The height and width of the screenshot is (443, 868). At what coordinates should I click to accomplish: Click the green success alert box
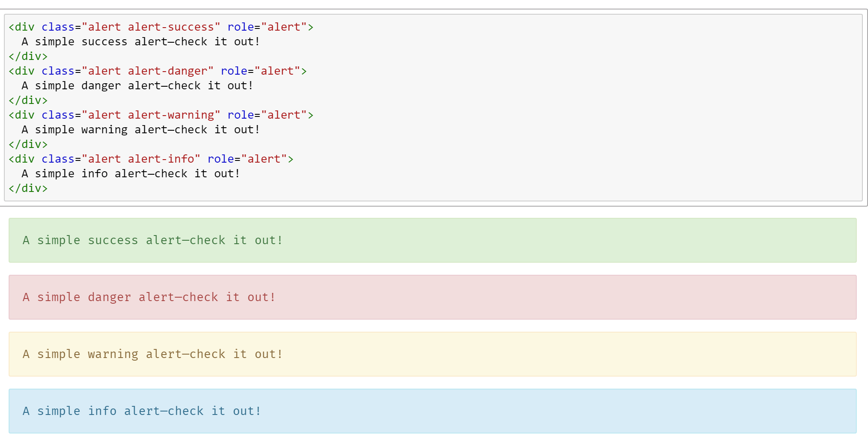432,240
